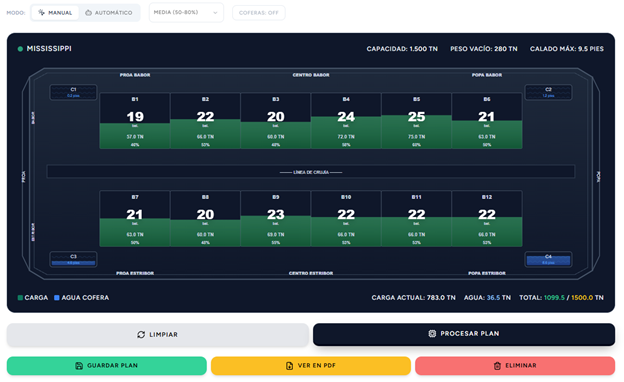Select cofferdam tank C4
624x382 pixels.
point(548,259)
